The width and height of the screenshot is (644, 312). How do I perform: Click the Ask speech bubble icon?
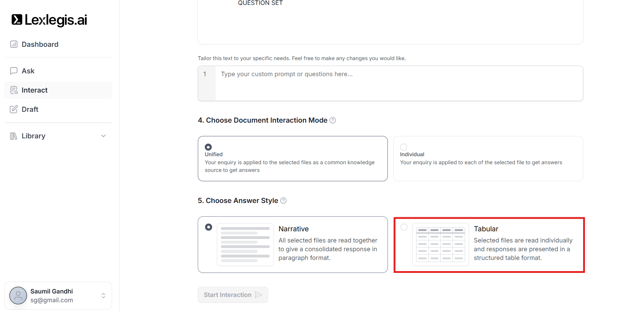point(14,71)
